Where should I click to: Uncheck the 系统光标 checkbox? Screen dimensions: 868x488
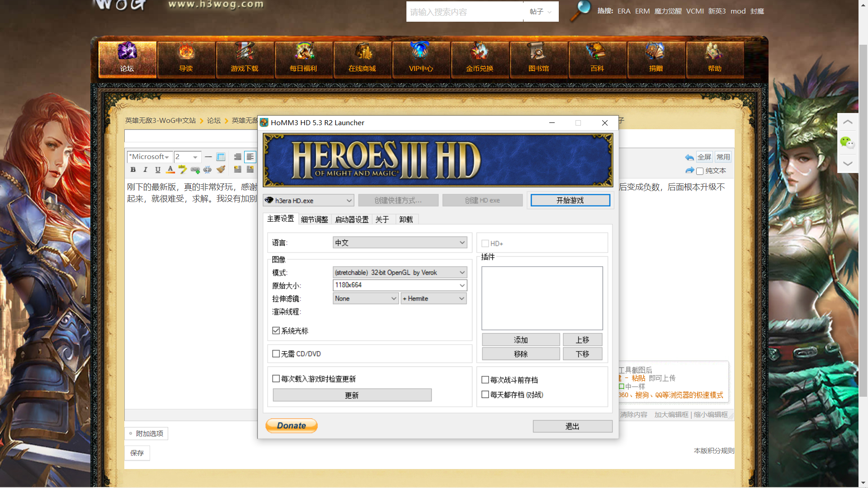point(276,331)
